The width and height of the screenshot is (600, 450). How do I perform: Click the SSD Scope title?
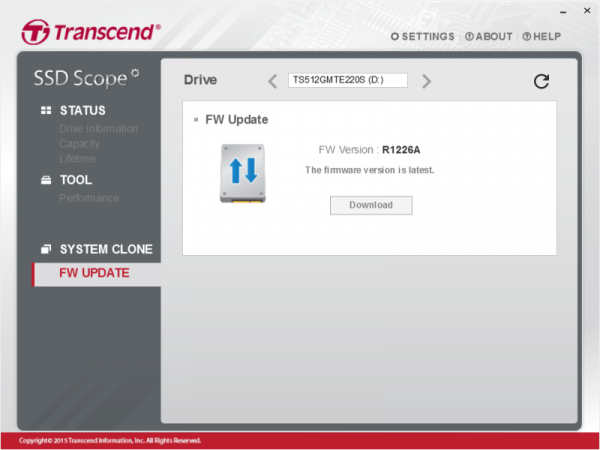(86, 76)
